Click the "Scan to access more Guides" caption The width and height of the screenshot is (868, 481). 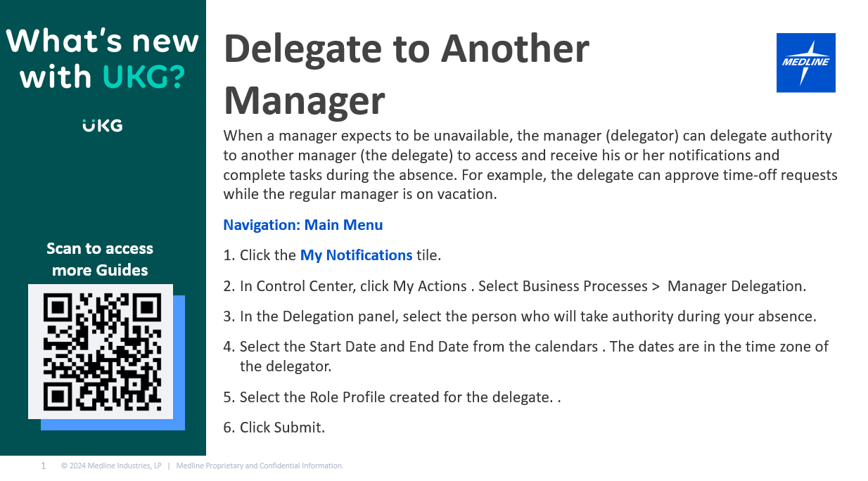click(100, 259)
